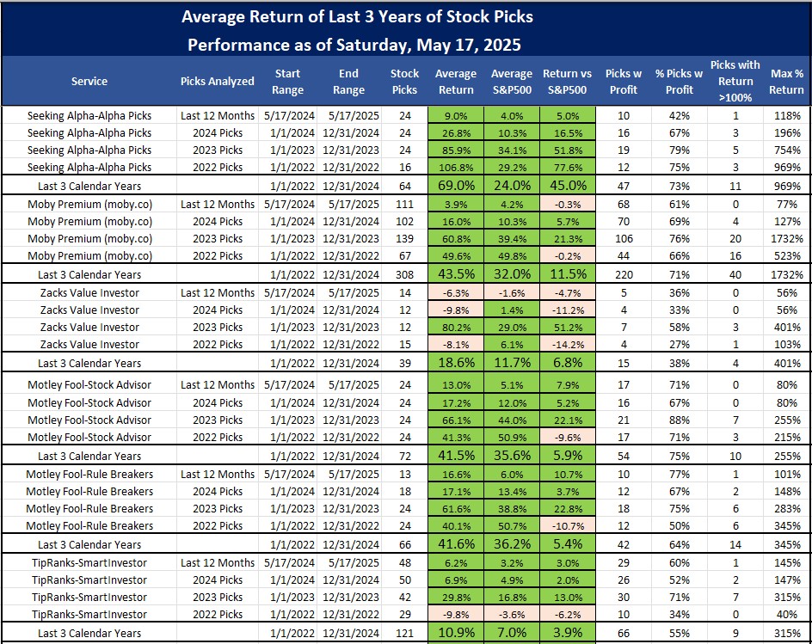Select Rule Breakers 2023 Picks 283% max return
Screen dimensions: 812x644
pyautogui.click(x=787, y=508)
